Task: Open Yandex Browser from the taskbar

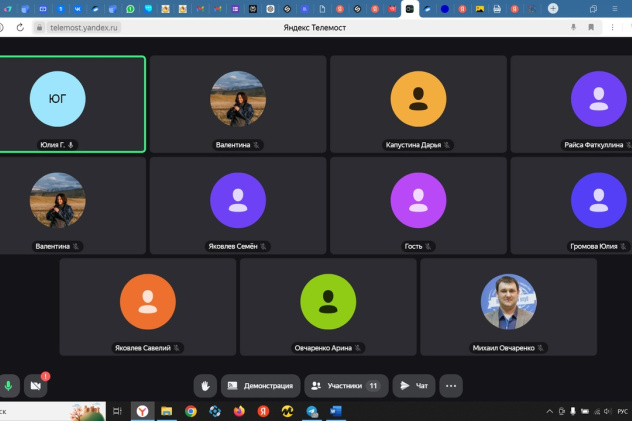Action: tap(143, 411)
